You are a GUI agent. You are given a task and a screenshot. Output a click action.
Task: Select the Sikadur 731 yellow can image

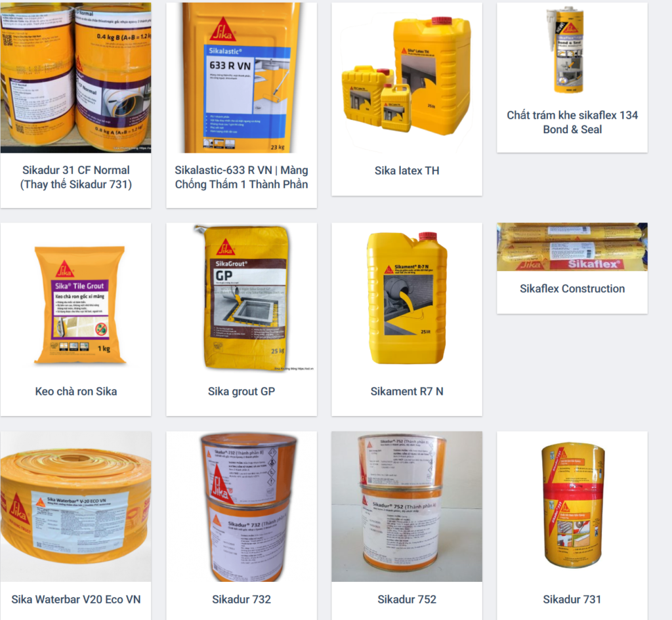[x=572, y=506]
